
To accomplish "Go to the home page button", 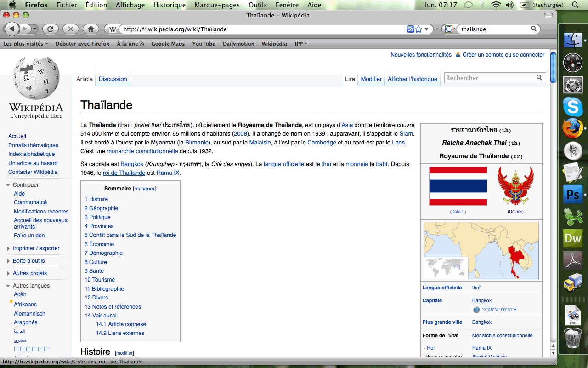I will (91, 29).
